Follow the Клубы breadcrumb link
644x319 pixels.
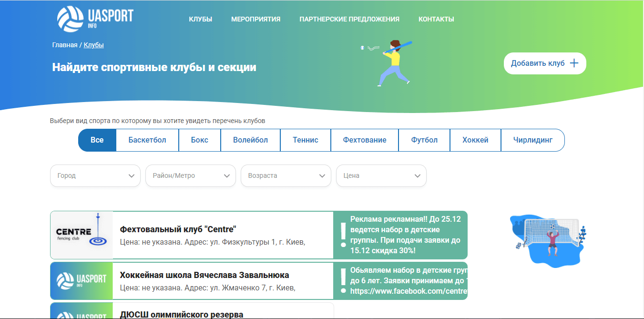(x=94, y=45)
